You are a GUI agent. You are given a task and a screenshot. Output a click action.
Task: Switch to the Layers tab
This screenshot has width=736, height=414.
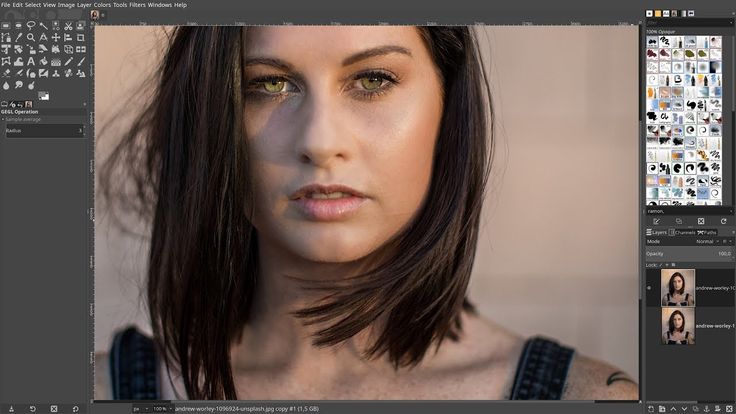(x=656, y=232)
